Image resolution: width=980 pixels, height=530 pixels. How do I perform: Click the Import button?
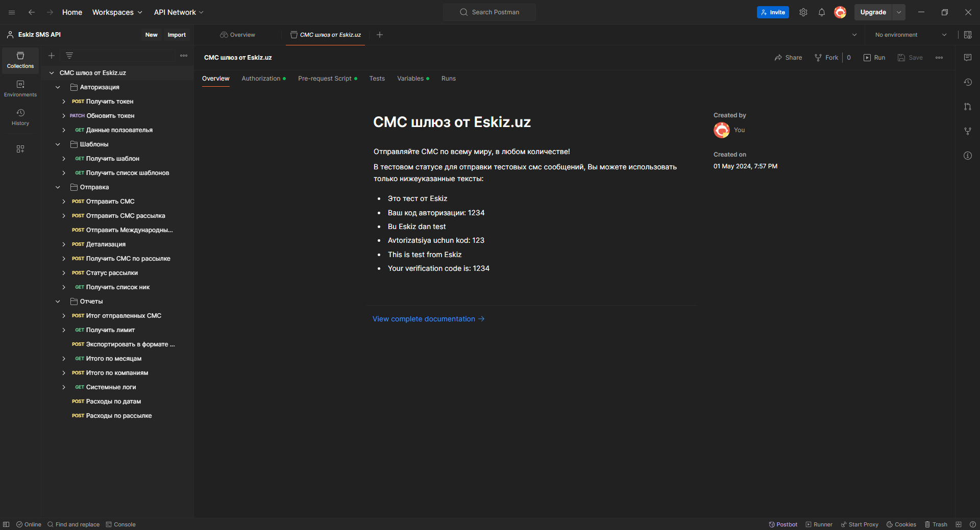click(x=177, y=35)
